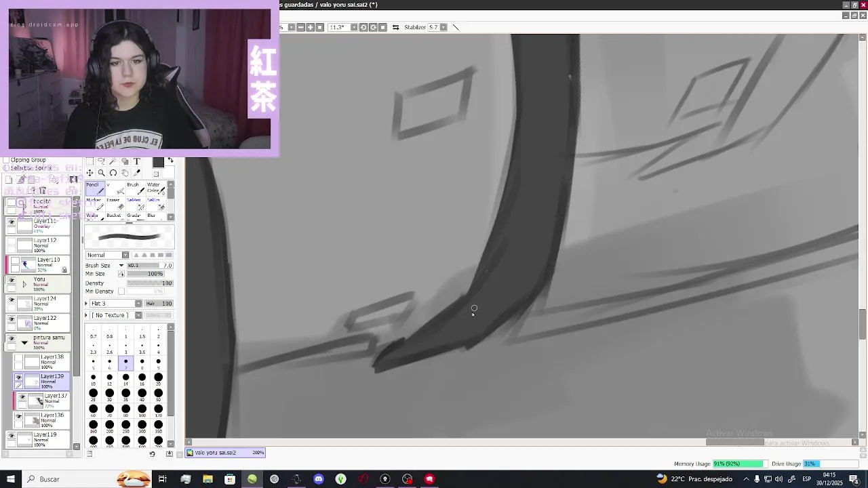The height and width of the screenshot is (488, 868).
Task: Open the Windows Start menu
Action: pyautogui.click(x=10, y=479)
